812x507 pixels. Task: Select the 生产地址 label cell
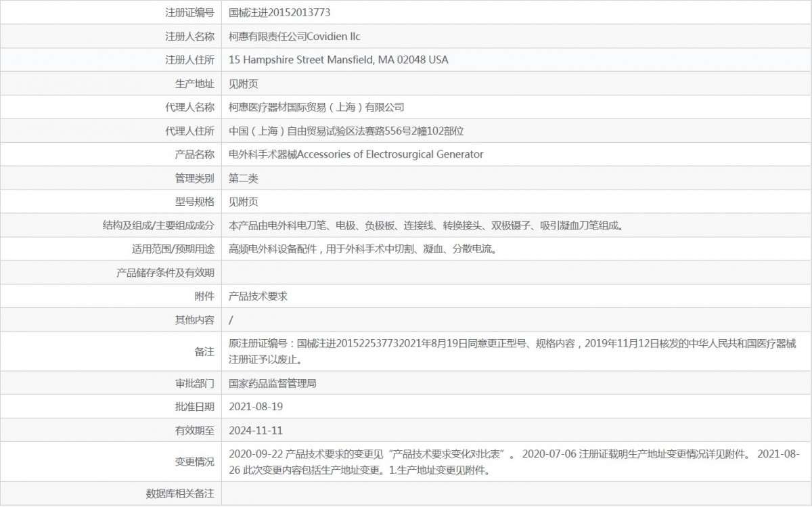195,83
